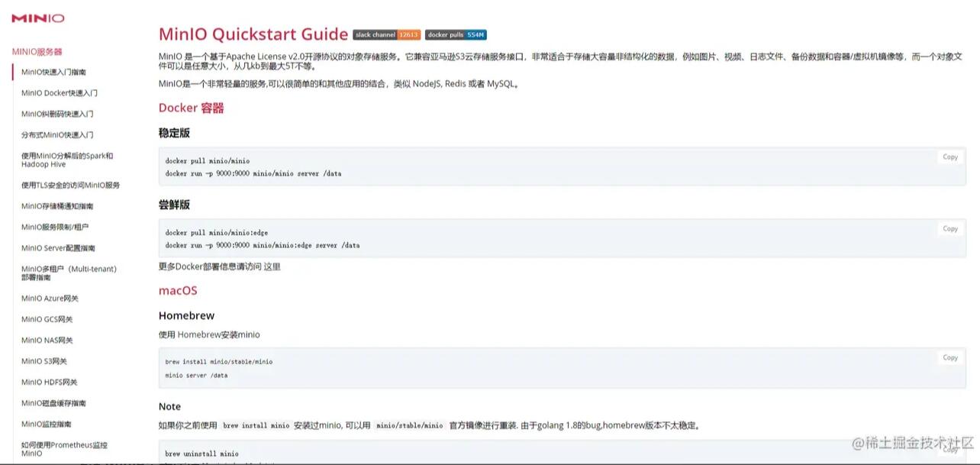Click 'minio server /data' code line
This screenshot has width=980, height=465.
(196, 376)
